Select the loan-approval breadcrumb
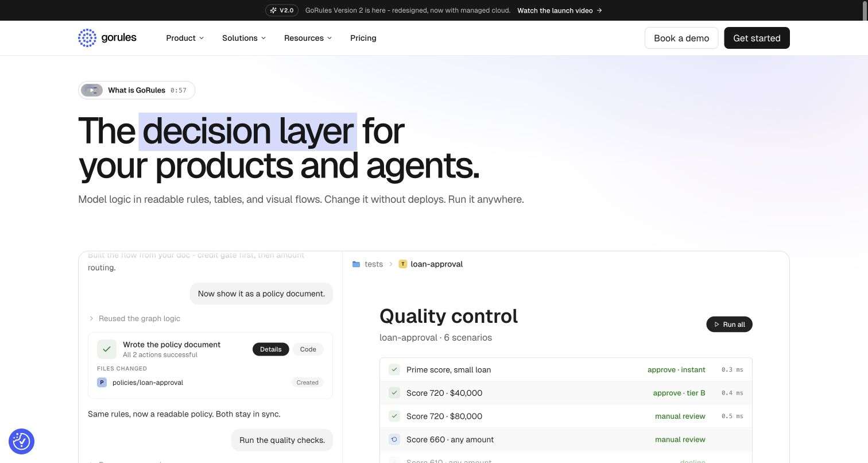This screenshot has width=868, height=463. 436,264
